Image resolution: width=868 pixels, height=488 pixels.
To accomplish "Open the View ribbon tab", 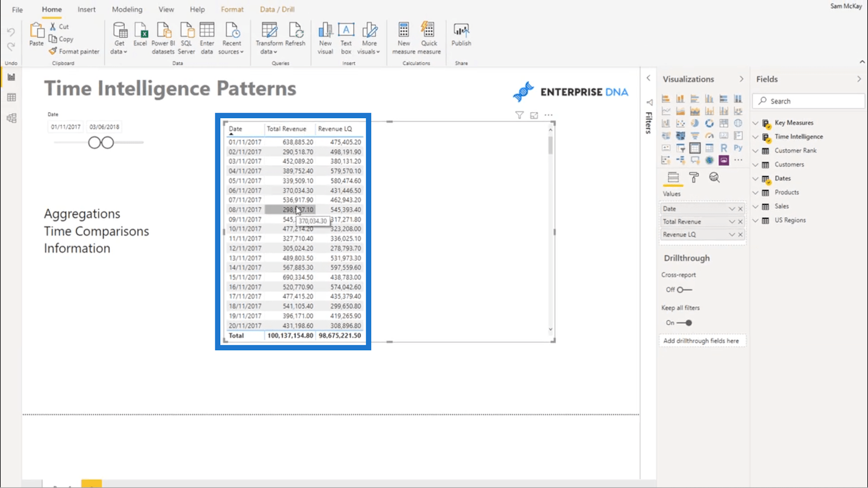I will [x=166, y=9].
